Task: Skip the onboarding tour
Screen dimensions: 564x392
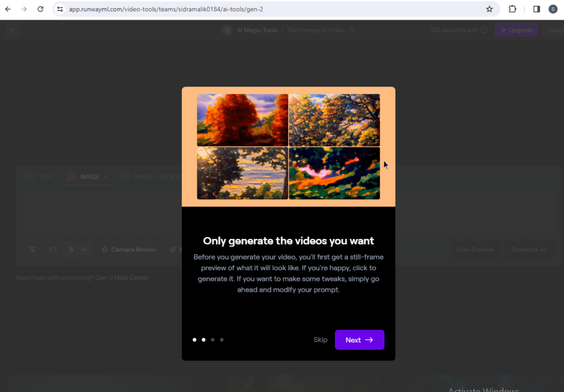Action: click(x=320, y=340)
